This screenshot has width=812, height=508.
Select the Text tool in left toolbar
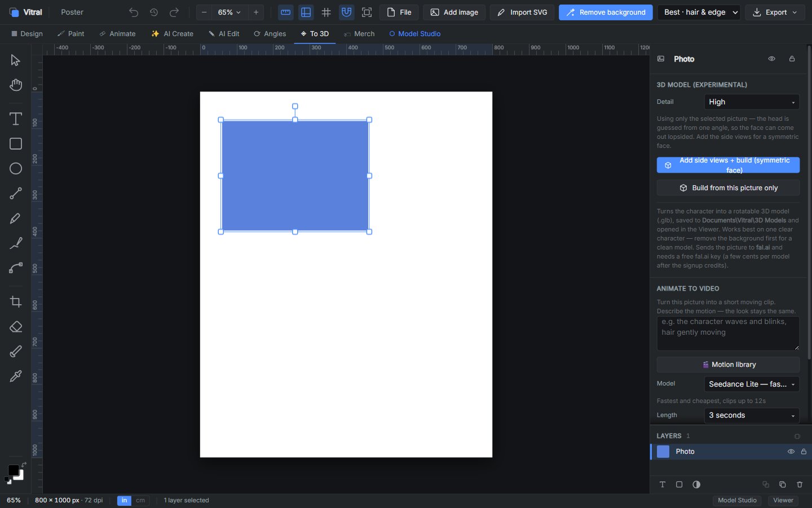(x=16, y=119)
